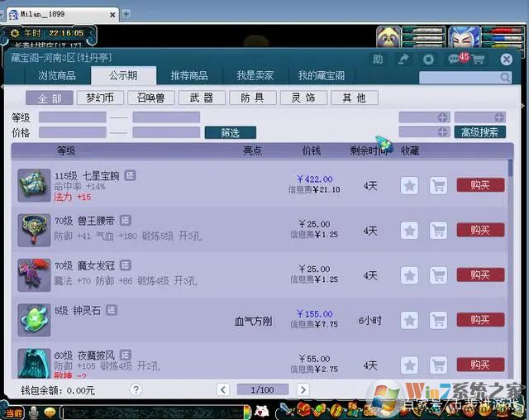Open 高级搜索 advanced search
This screenshot has height=420, width=529.
(479, 132)
